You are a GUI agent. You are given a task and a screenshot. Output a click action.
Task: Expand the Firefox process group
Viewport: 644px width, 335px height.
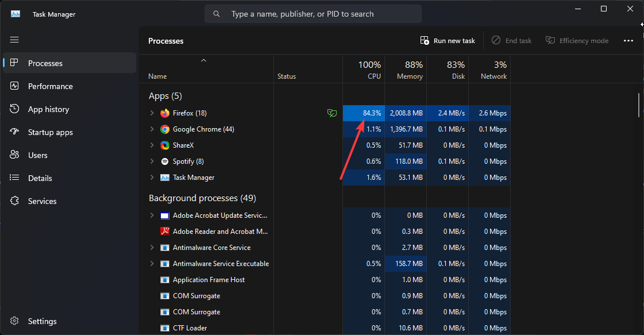[x=152, y=113]
